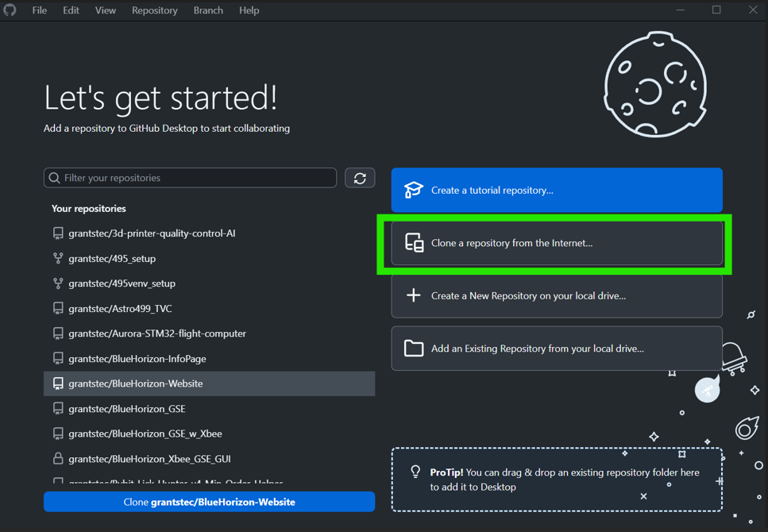This screenshot has height=532, width=768.
Task: Select grantstec/495_setup repository
Action: pos(209,258)
